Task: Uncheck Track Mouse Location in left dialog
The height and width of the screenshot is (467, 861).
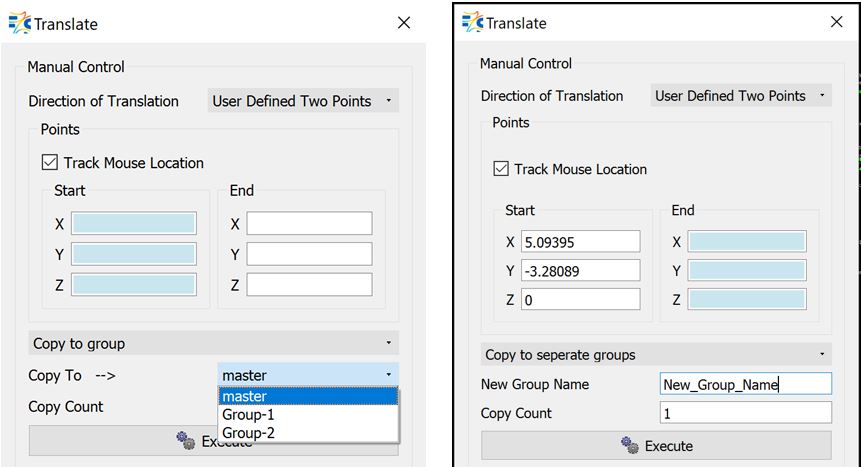Action: pyautogui.click(x=50, y=162)
